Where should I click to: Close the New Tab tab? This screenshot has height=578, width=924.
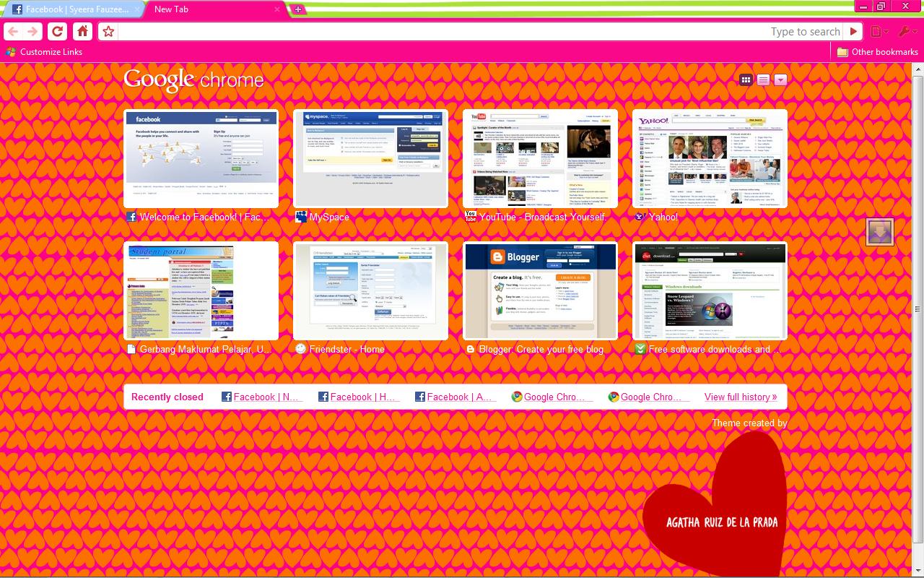click(x=277, y=9)
